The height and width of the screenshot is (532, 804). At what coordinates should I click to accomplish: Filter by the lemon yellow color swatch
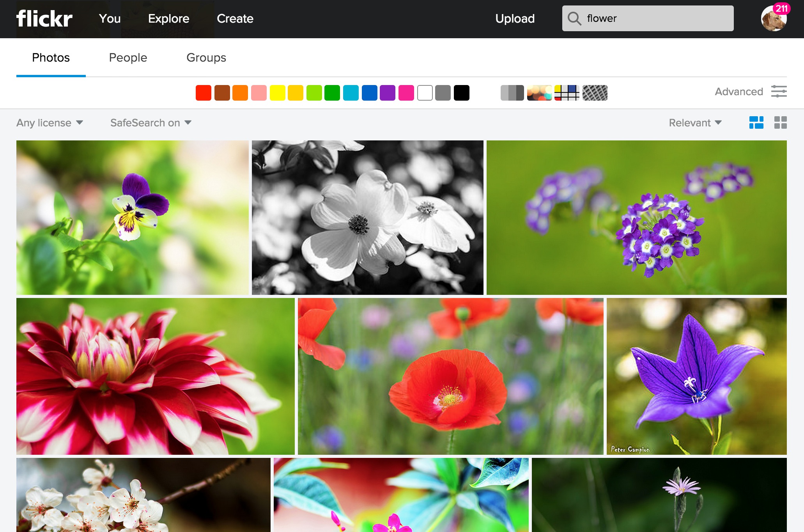(277, 93)
